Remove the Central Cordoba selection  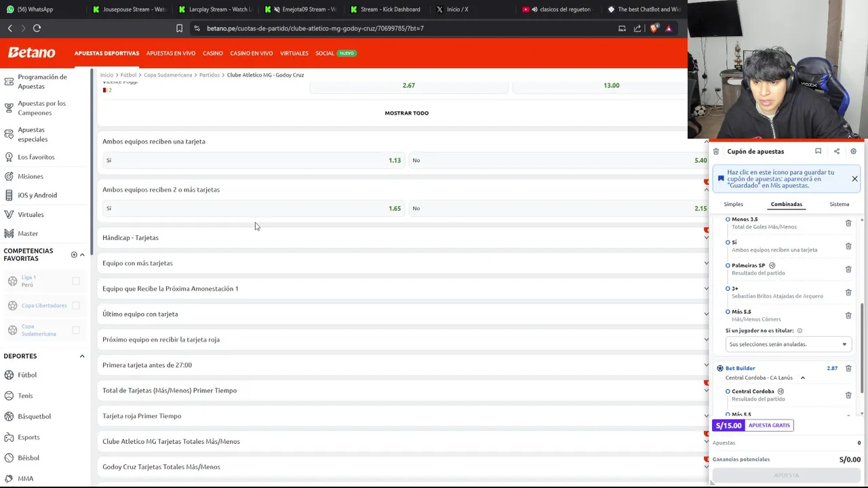848,395
